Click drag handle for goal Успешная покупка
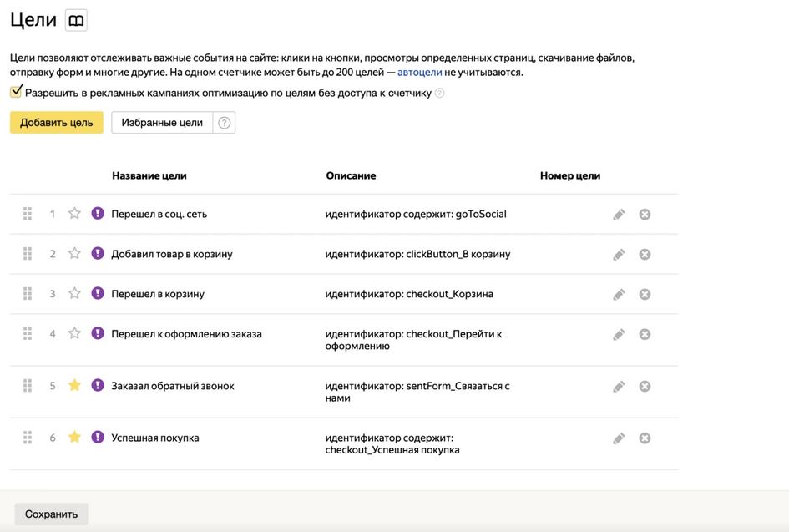The width and height of the screenshot is (789, 532). pyautogui.click(x=28, y=438)
